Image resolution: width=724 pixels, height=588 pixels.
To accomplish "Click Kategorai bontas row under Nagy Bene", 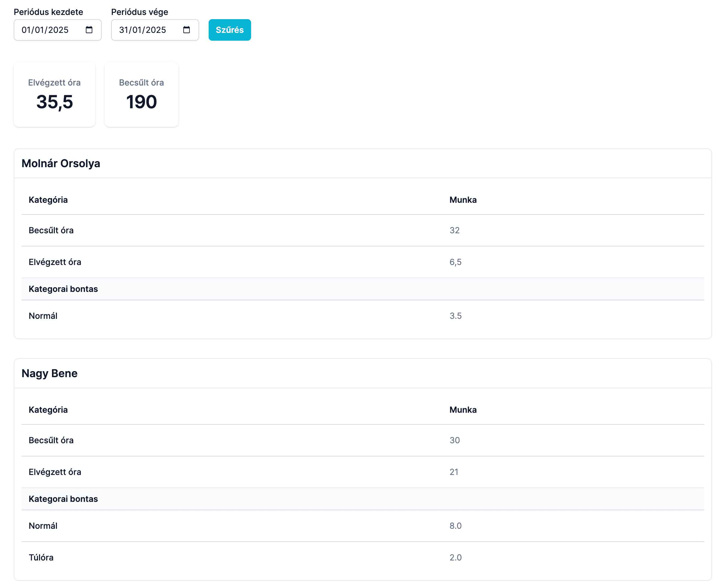I will point(363,499).
